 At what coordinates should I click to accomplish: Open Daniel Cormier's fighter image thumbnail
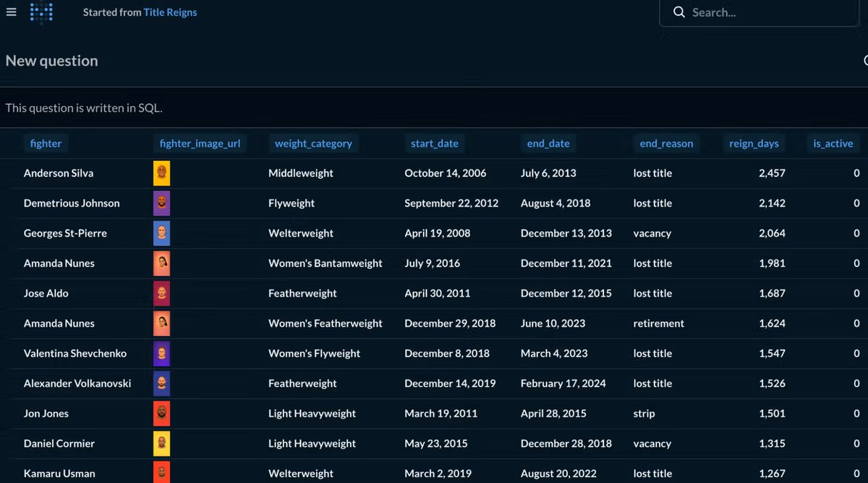[162, 443]
